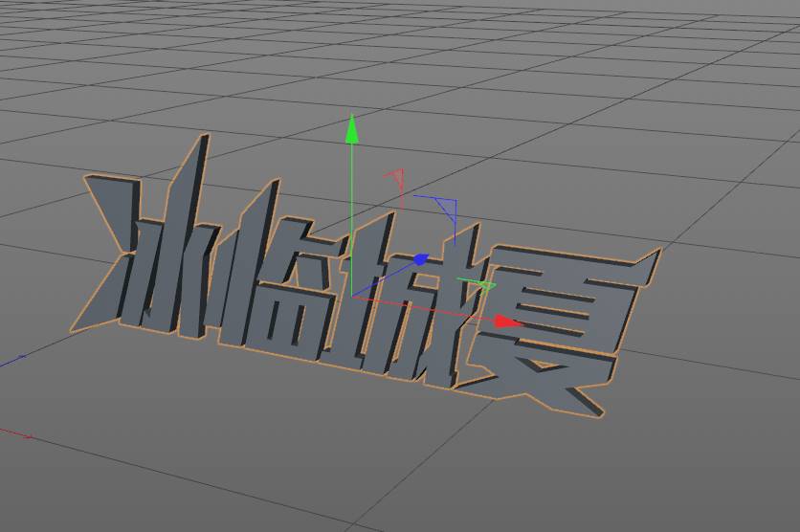800x532 pixels.
Task: Click the red YZ-plane corner handle
Action: pyautogui.click(x=396, y=178)
